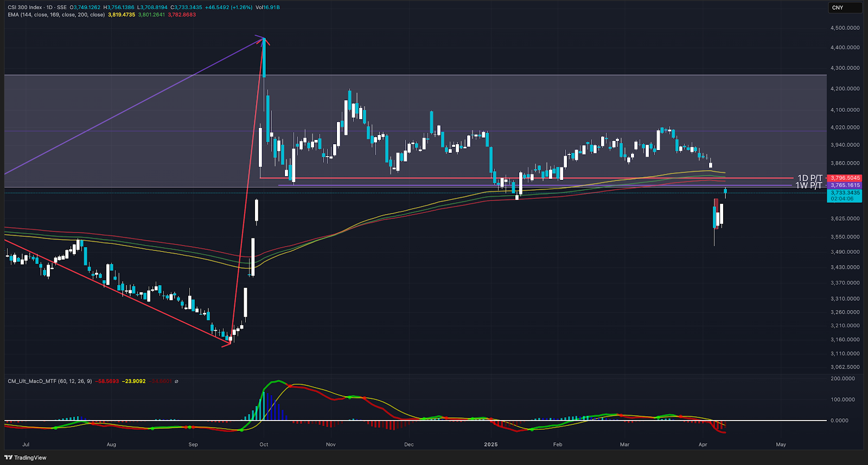Click the cyan current price 3,733.3435 label
Viewport: 868px width, 465px height.
coord(845,193)
